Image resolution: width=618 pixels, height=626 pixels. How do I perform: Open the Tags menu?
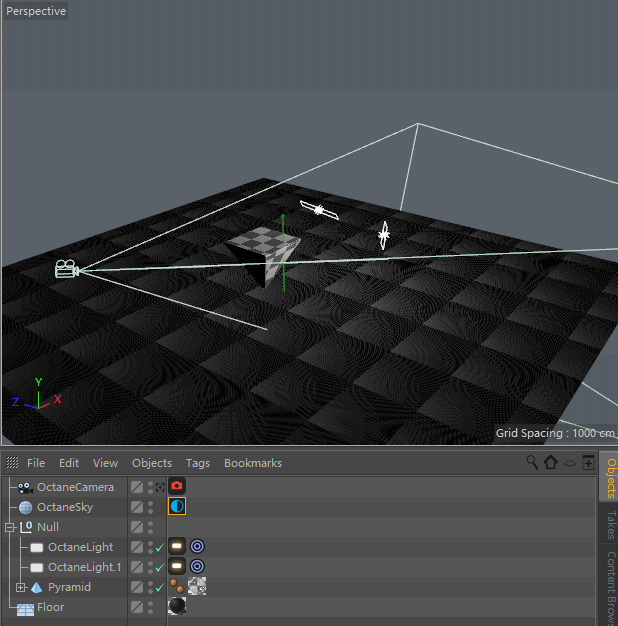(x=198, y=463)
